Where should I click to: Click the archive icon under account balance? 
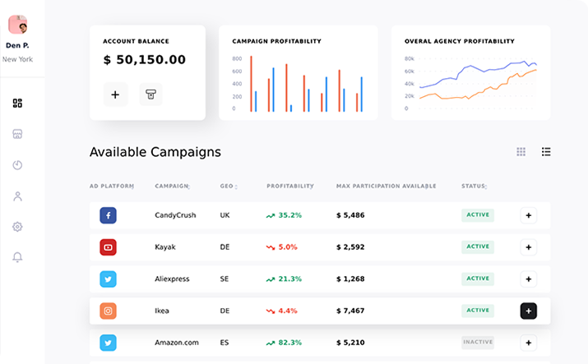click(x=150, y=94)
